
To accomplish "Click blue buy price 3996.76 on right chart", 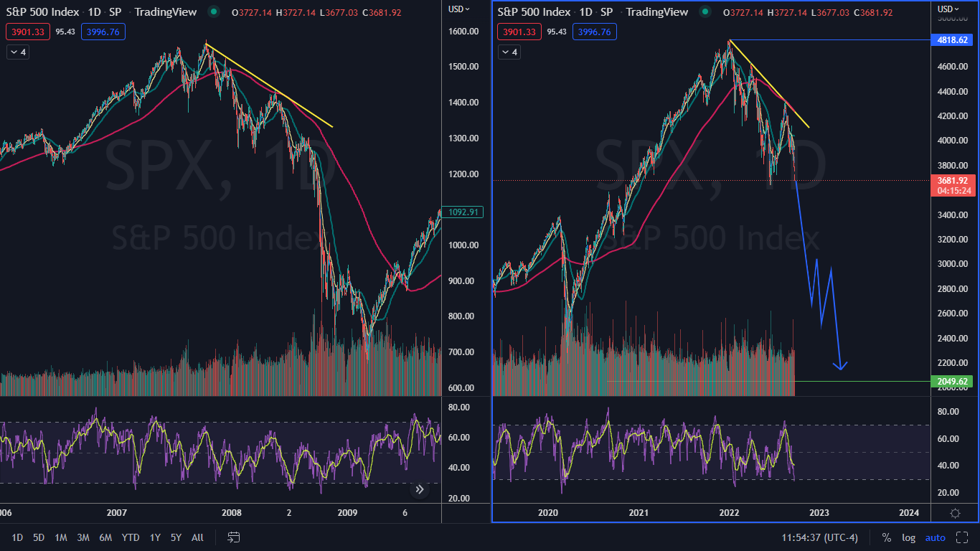I will click(x=595, y=32).
